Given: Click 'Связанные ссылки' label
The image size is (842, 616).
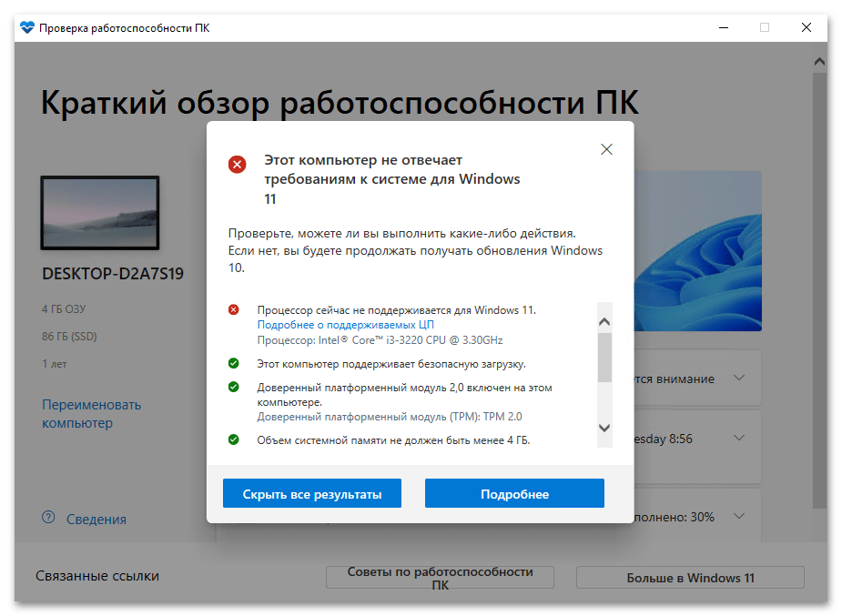Looking at the screenshot, I should (x=97, y=576).
